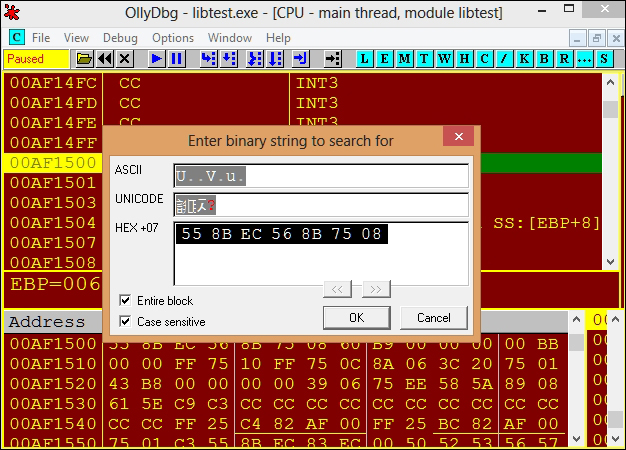Pause execution with the pause icon
This screenshot has height=450, width=626.
point(176,59)
